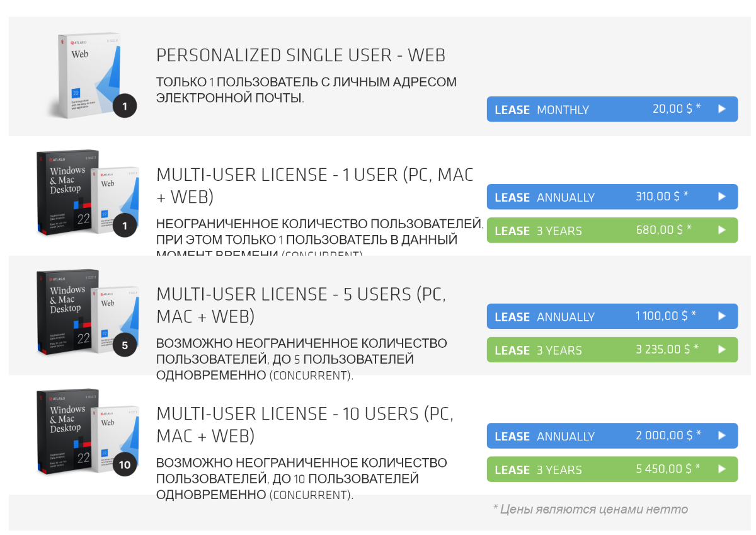Select Lease Monthly for single user web
The width and height of the screenshot is (756, 535).
tap(612, 109)
